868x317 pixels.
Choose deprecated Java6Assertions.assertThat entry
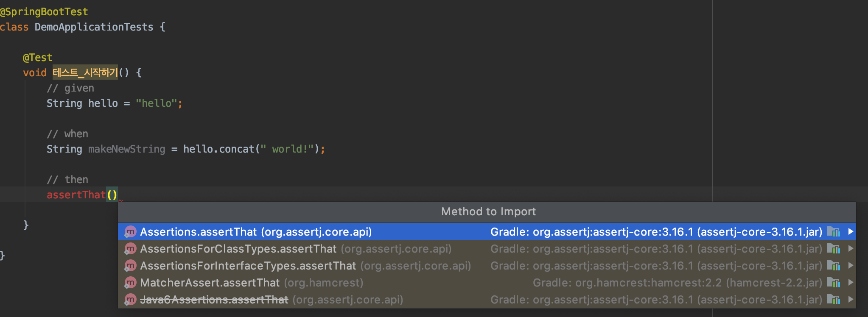coord(487,300)
